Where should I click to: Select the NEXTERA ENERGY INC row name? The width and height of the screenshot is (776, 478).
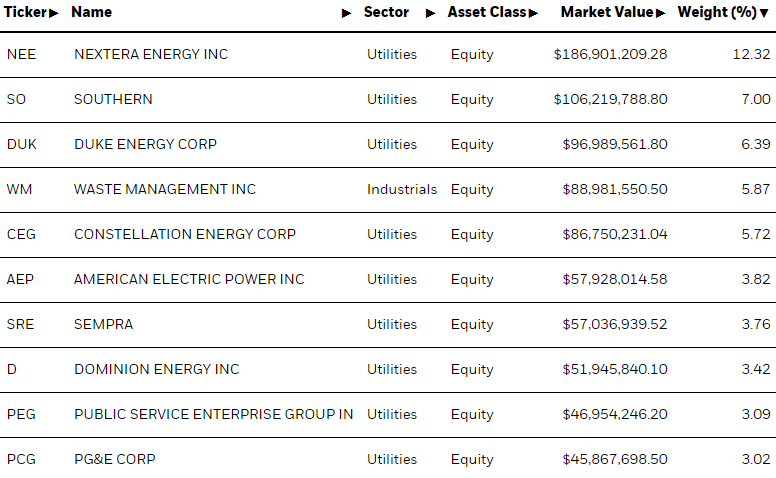[151, 54]
